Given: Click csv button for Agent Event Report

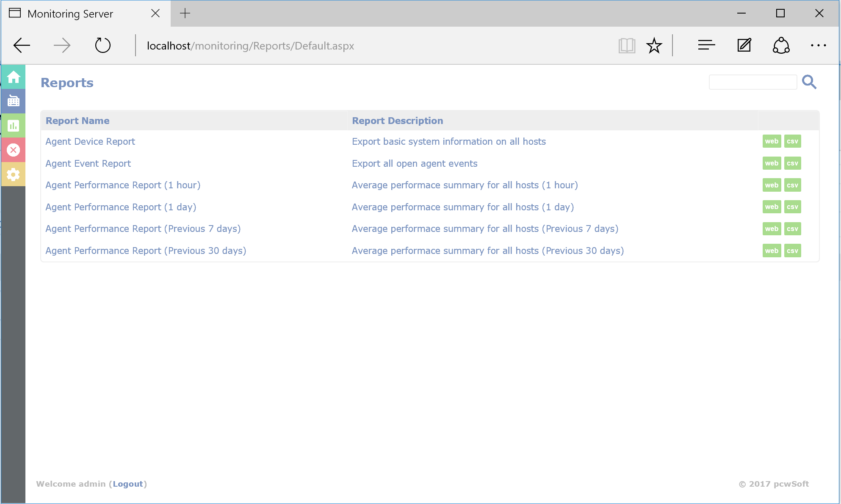Looking at the screenshot, I should click(792, 163).
